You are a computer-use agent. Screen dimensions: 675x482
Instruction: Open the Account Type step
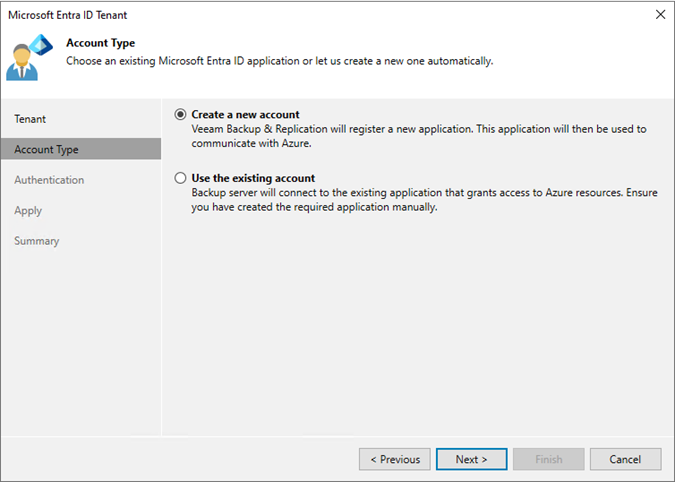pos(81,149)
